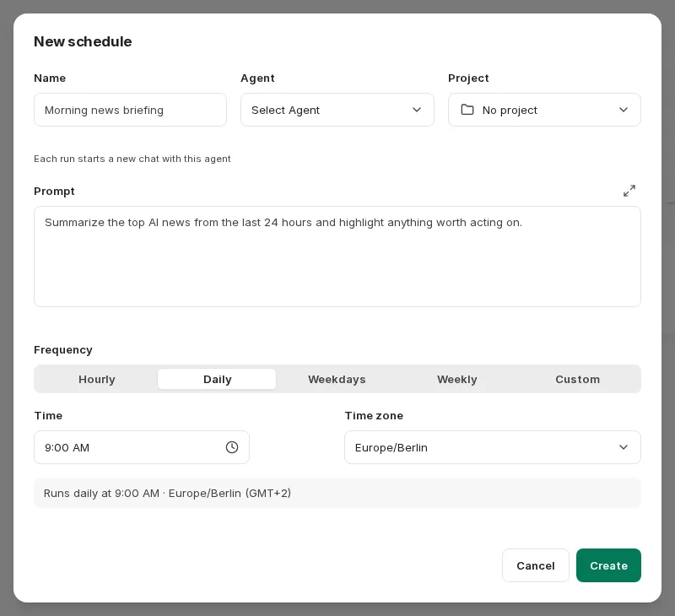Open the Select Agent dropdown
675x616 pixels.
[x=337, y=110]
